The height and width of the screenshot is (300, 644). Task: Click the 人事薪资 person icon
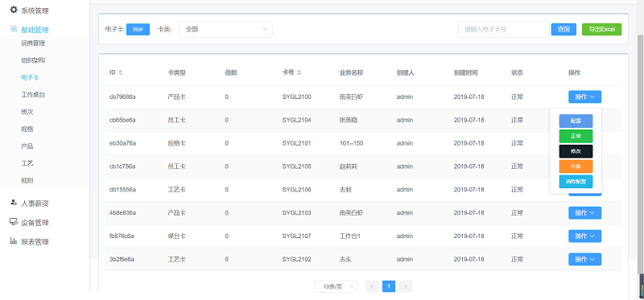pos(14,203)
